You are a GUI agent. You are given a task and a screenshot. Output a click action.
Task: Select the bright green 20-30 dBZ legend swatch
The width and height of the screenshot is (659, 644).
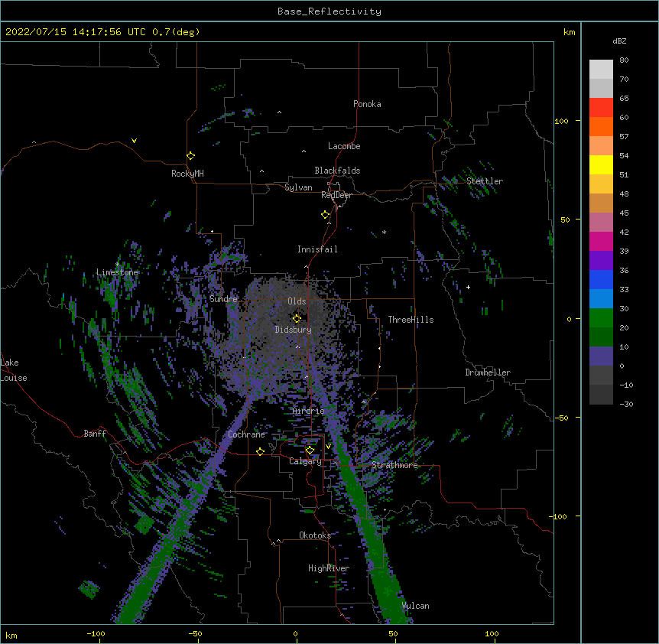(601, 318)
